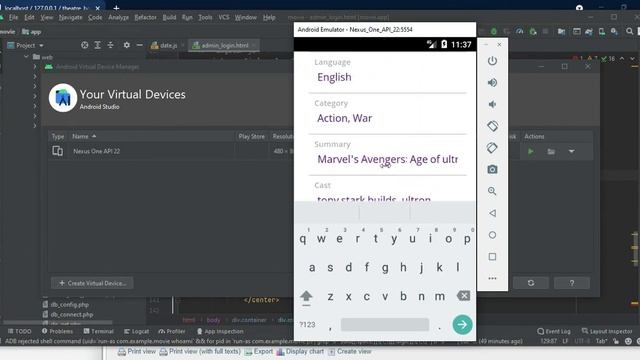Open the Layout Inspector
The image size is (640, 360).
pyautogui.click(x=607, y=331)
